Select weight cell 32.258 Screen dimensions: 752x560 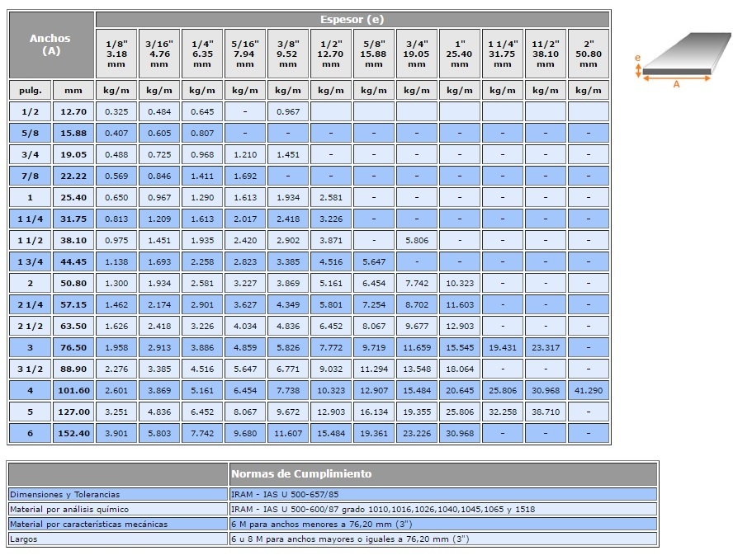[x=503, y=412]
